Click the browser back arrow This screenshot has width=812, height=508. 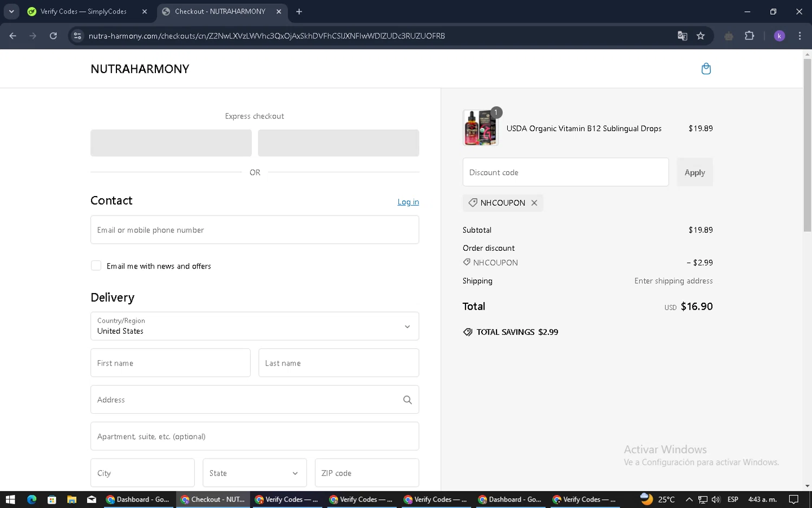click(x=13, y=36)
